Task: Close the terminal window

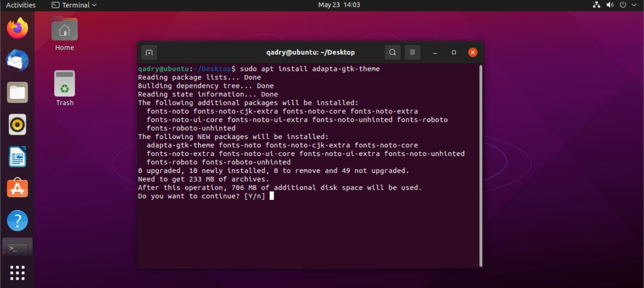Action: [x=473, y=53]
